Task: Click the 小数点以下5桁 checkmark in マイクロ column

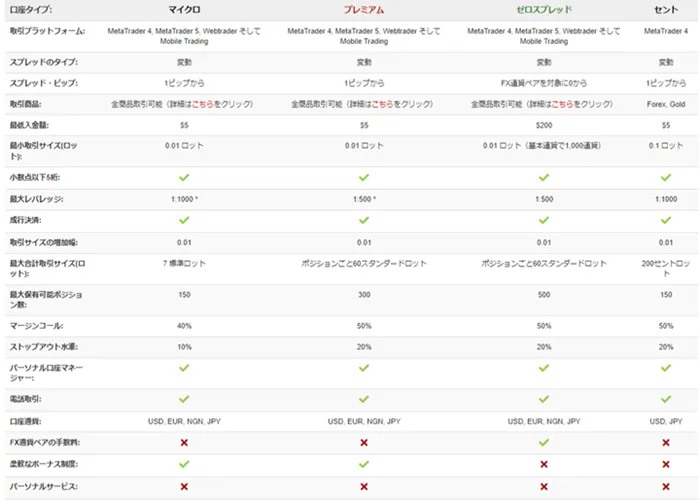Action: click(x=184, y=178)
